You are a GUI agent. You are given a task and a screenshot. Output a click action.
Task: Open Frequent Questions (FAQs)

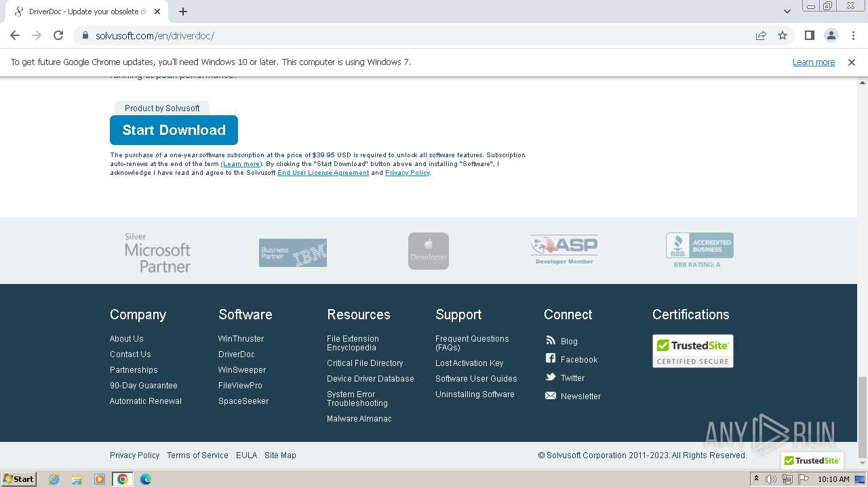click(x=472, y=343)
